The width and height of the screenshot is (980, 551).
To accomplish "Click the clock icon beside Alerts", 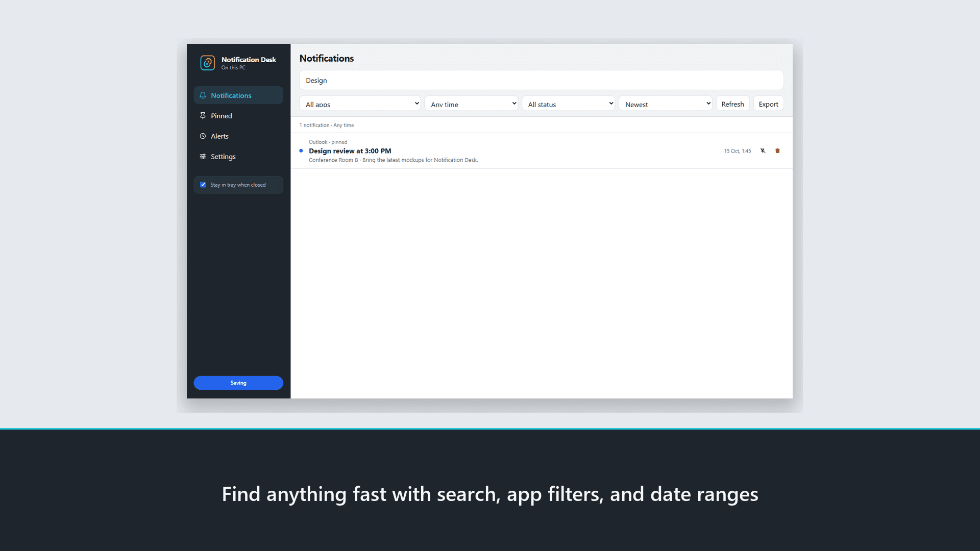I will point(203,136).
